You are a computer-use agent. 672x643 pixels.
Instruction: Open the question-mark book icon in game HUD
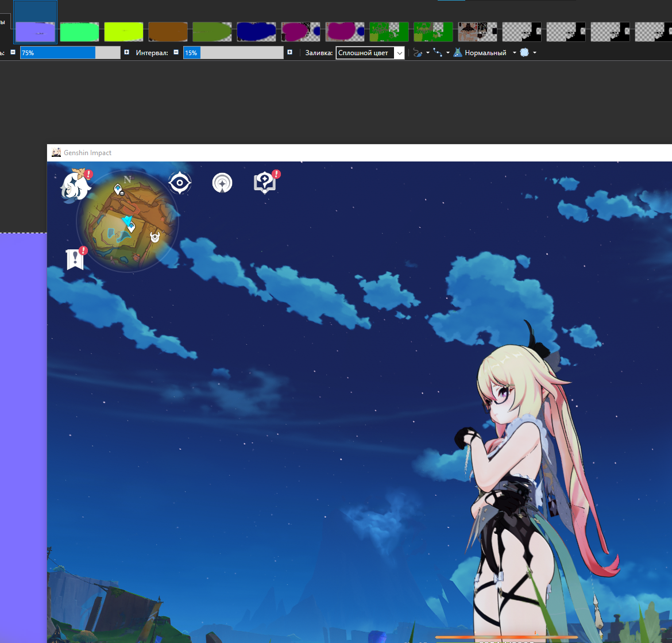(265, 183)
